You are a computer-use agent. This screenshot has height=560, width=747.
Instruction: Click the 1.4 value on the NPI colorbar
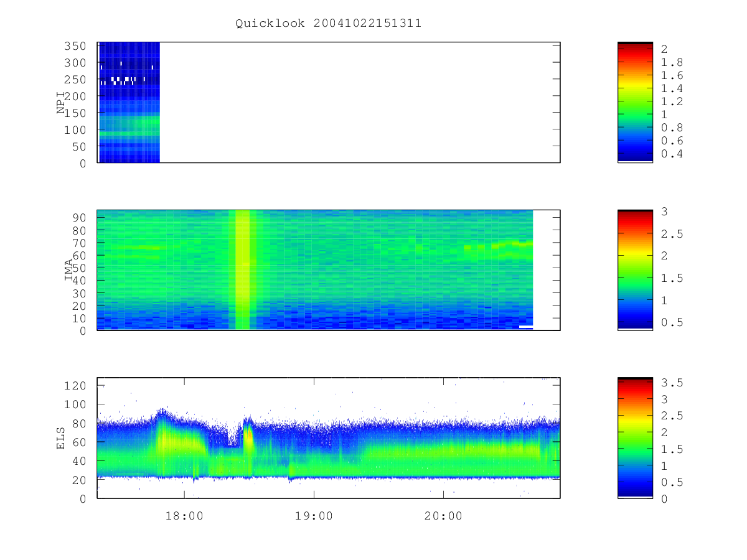pos(671,88)
